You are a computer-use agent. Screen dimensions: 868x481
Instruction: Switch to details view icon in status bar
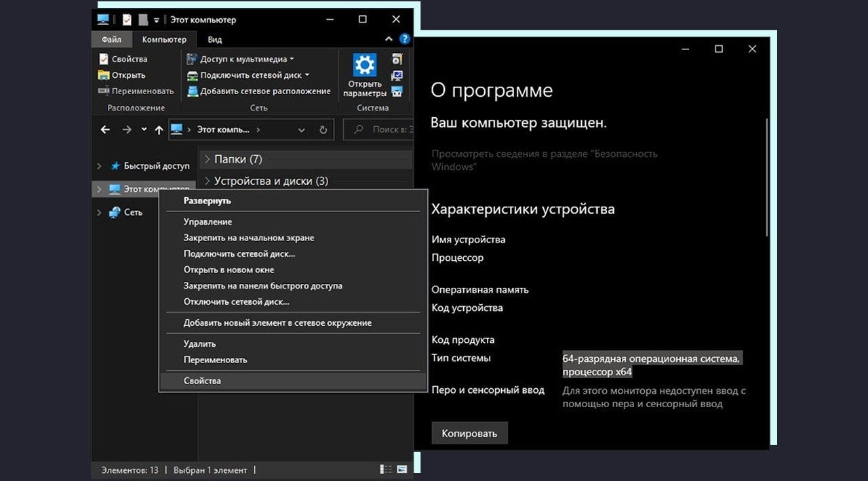coord(386,469)
